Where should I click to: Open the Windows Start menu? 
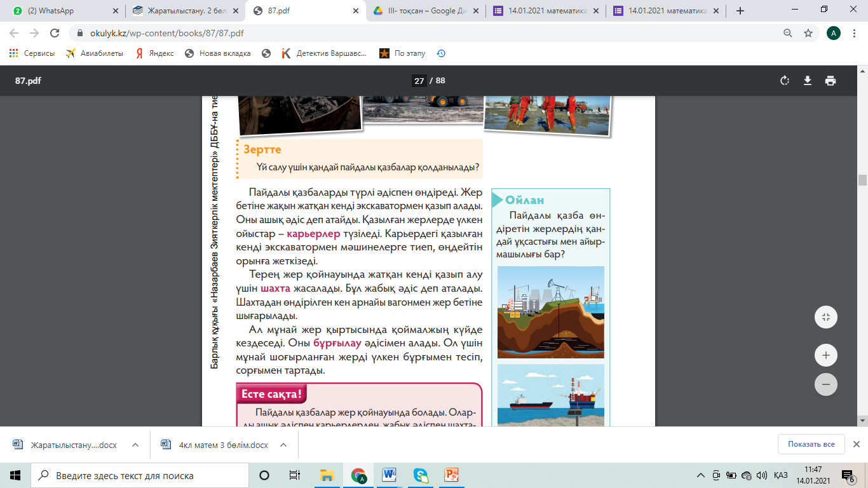[x=15, y=475]
